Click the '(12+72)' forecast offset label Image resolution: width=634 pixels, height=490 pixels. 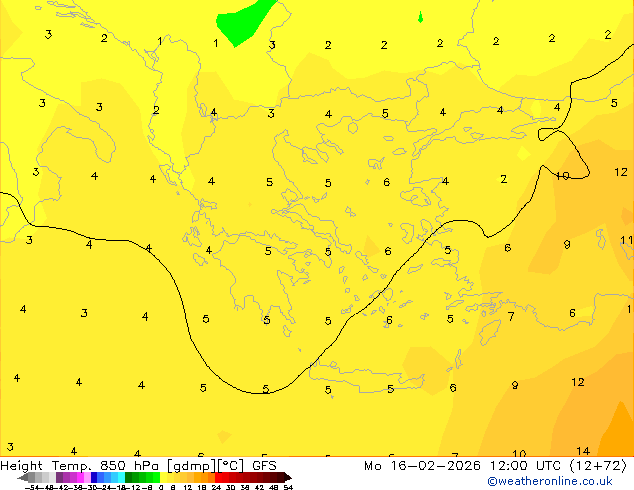[598, 466]
